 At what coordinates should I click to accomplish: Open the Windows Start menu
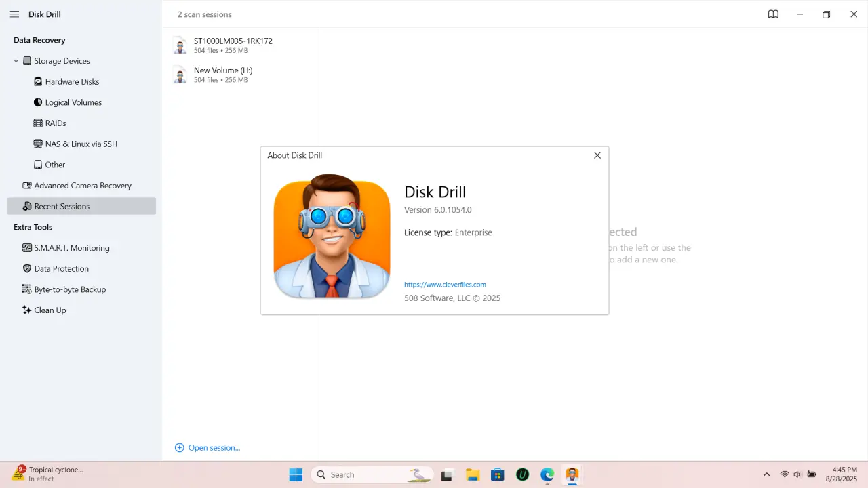(296, 474)
